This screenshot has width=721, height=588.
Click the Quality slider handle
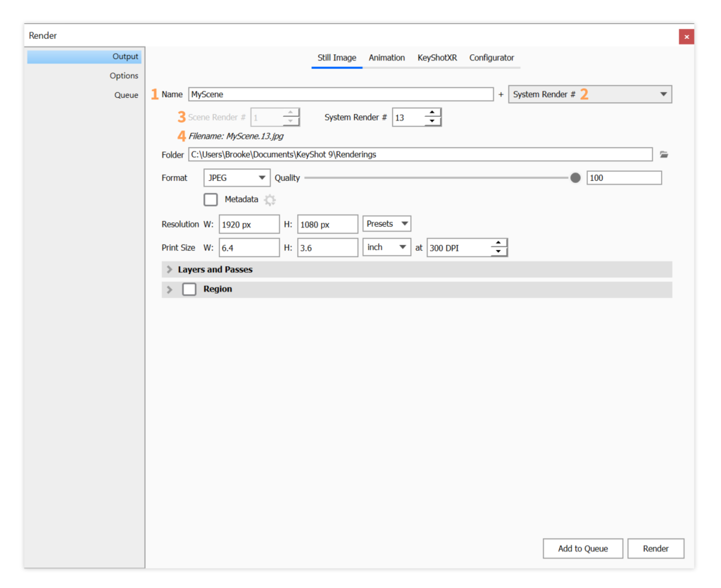(575, 178)
